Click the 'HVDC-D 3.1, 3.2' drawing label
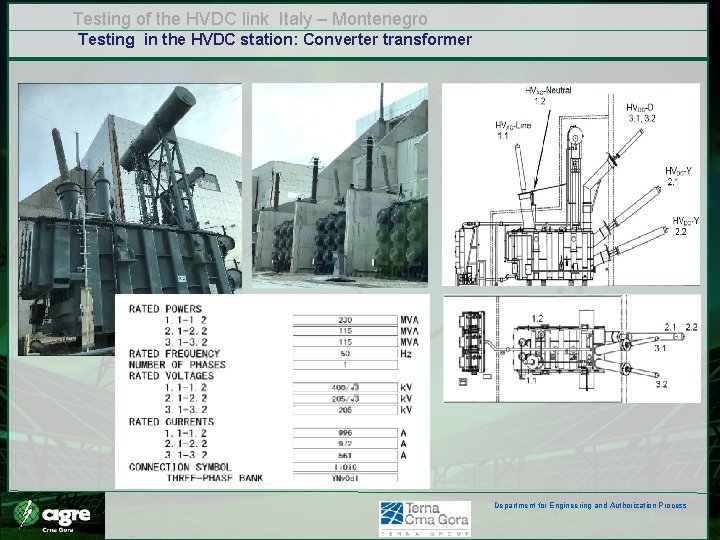The height and width of the screenshot is (540, 720). click(641, 113)
